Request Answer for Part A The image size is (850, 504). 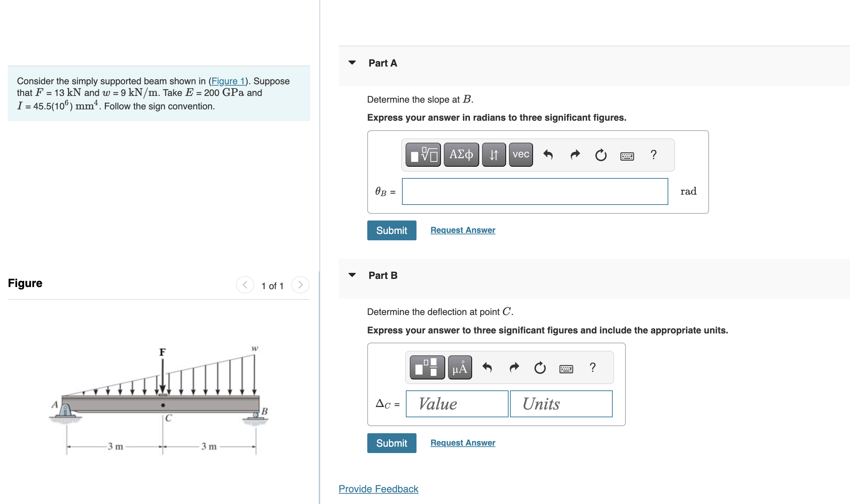pyautogui.click(x=462, y=230)
